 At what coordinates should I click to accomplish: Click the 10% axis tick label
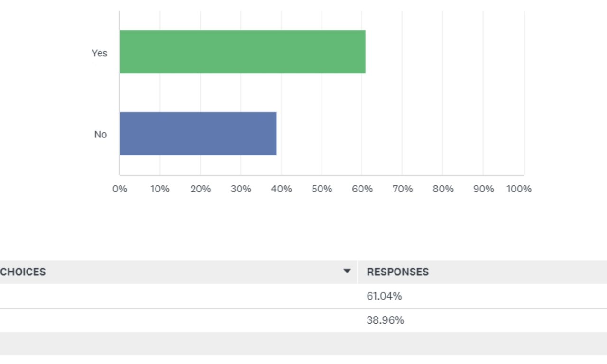160,189
